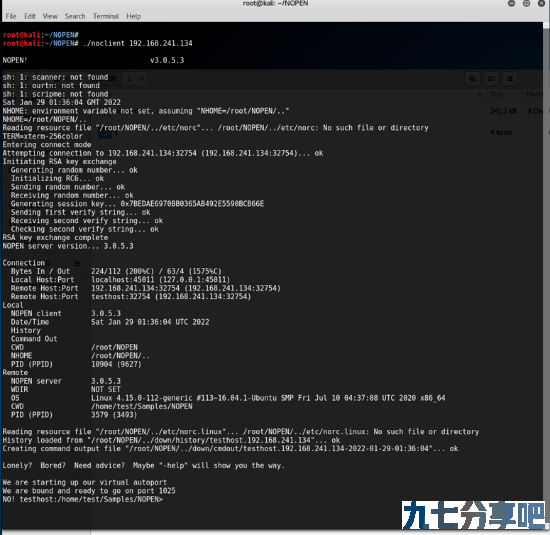Image resolution: width=550 pixels, height=535 pixels.
Task: Click the 'Local' section heading
Action: tap(13, 305)
